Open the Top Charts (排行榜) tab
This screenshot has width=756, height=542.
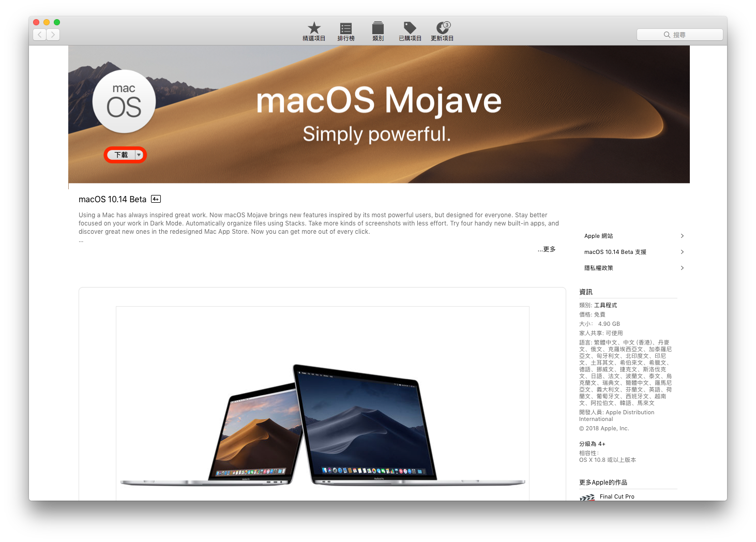click(x=346, y=32)
